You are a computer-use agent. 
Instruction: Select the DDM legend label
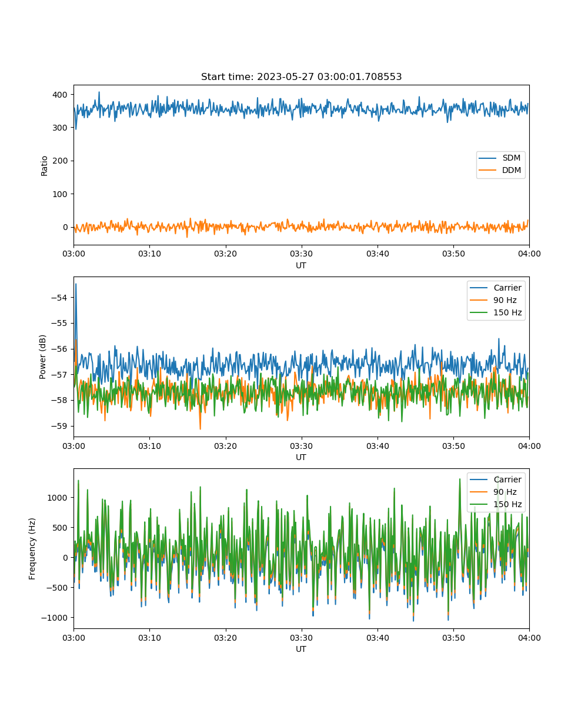pyautogui.click(x=512, y=171)
